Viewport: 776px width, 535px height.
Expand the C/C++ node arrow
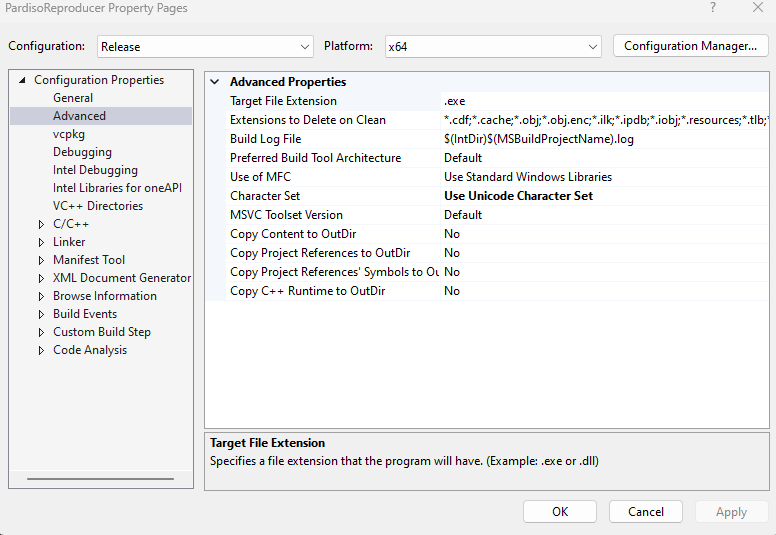point(41,224)
